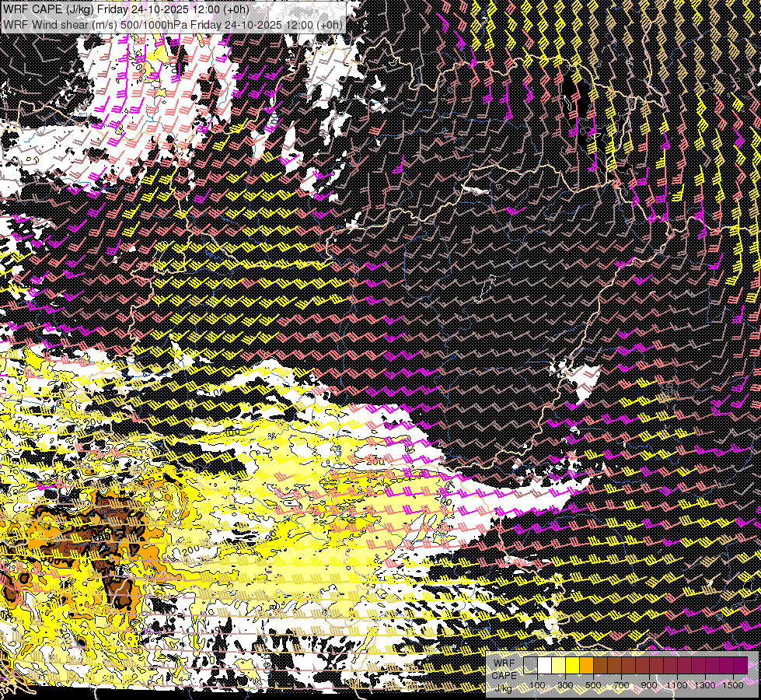Click the 1500 legend tick label
761x700 pixels.
733,685
